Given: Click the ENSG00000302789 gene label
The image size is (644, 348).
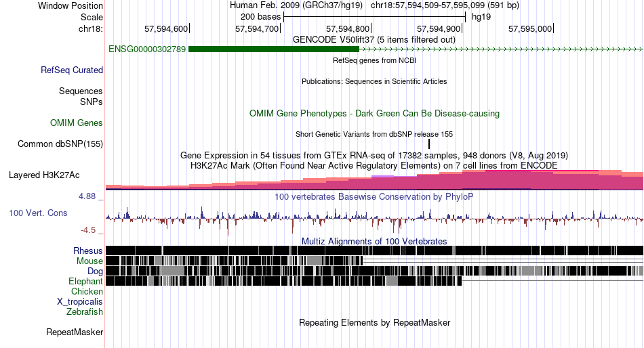Looking at the screenshot, I should click(x=147, y=49).
